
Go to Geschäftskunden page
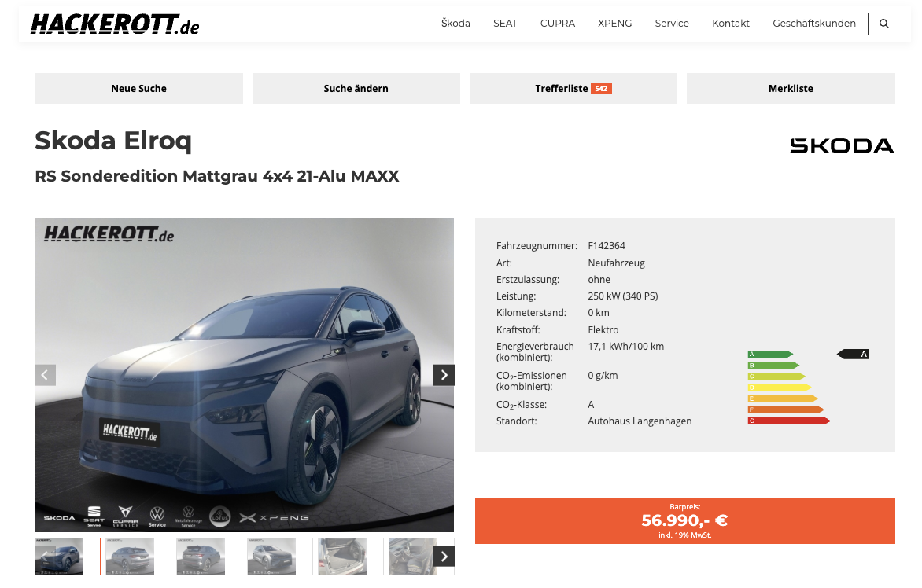tap(813, 24)
